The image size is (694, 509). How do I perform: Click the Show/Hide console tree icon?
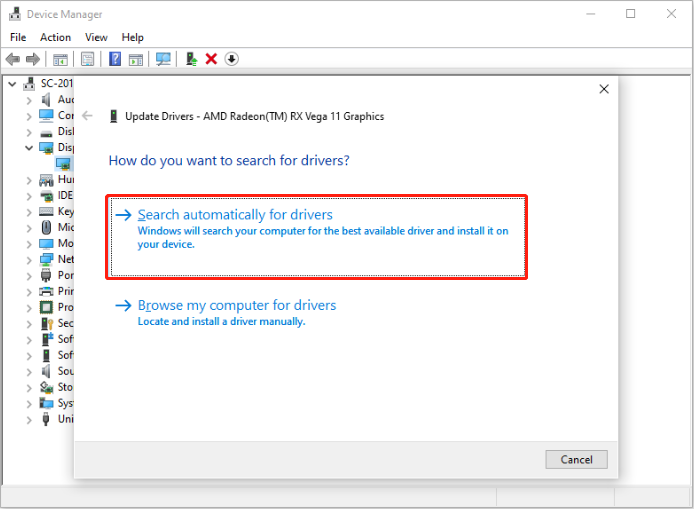[61, 59]
